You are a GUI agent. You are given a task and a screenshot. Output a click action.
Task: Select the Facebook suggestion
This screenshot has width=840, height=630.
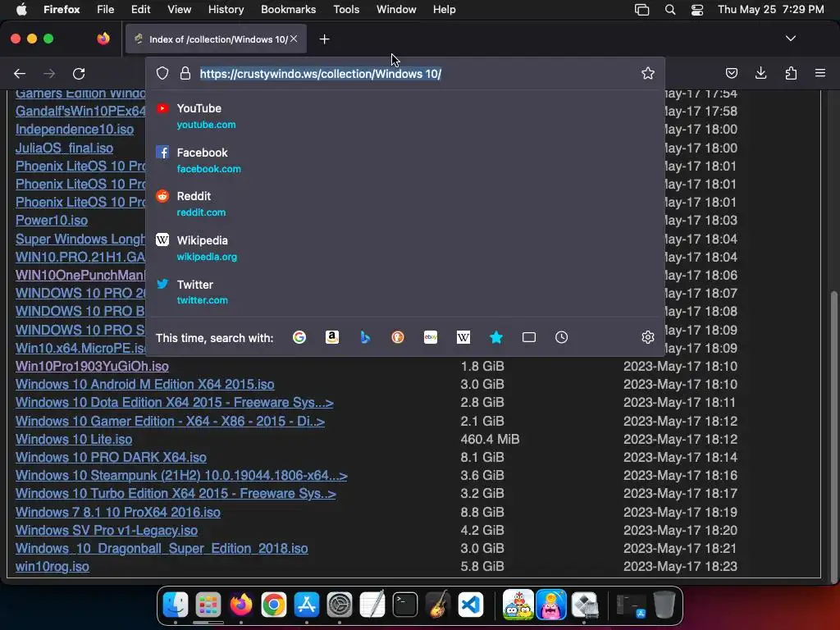click(x=405, y=160)
